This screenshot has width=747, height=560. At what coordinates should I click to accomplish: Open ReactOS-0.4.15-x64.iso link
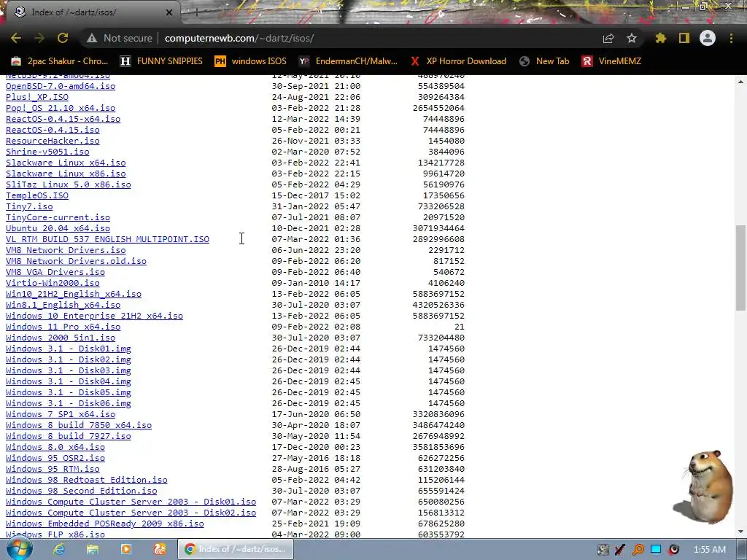tap(63, 119)
